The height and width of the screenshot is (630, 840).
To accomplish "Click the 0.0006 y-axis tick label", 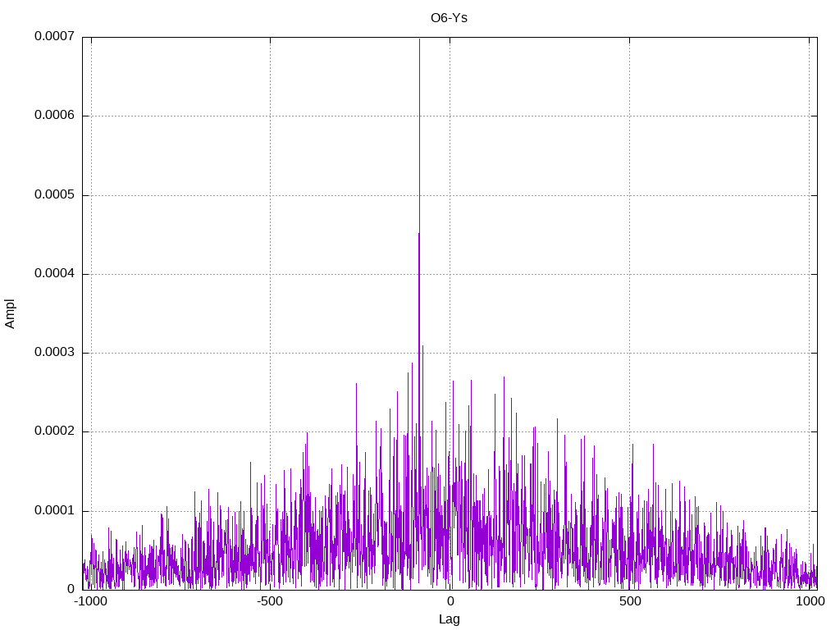I will click(x=55, y=115).
